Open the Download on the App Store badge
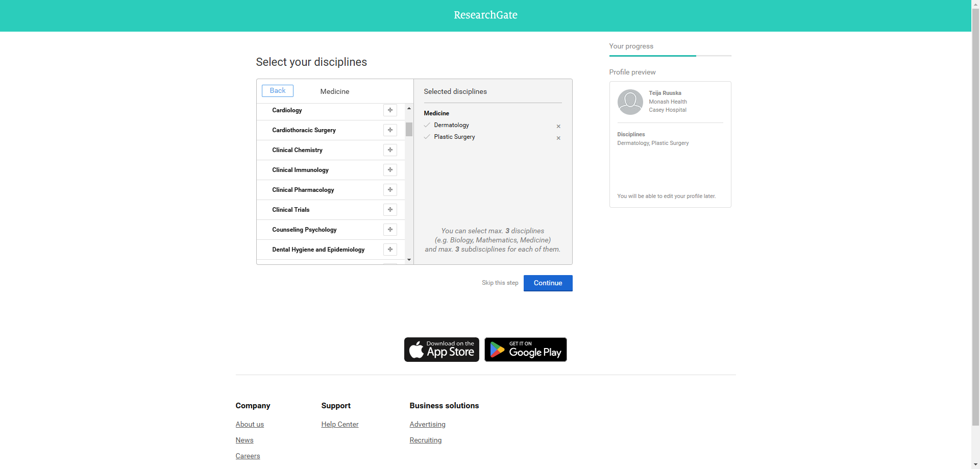This screenshot has height=469, width=980. 442,350
